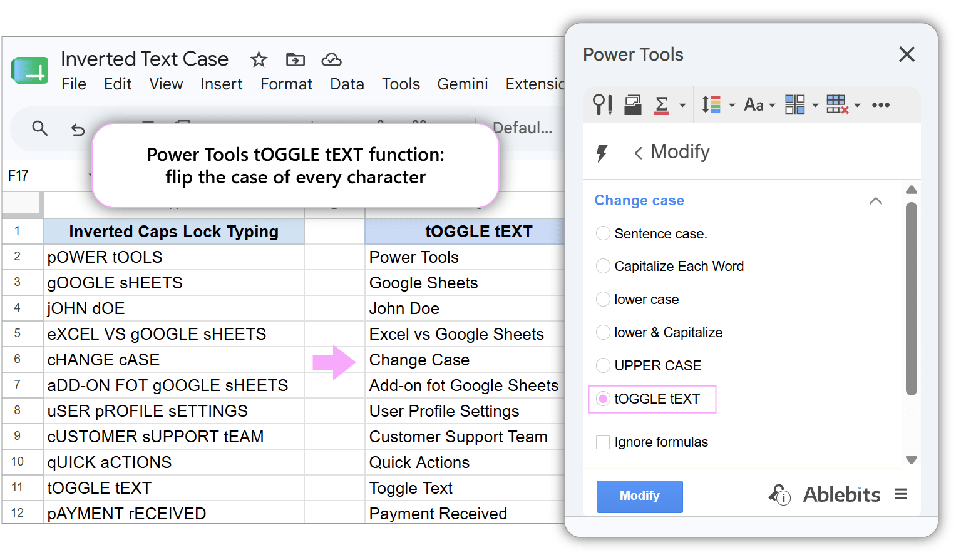Open the View menu
The image size is (961, 560).
(166, 84)
